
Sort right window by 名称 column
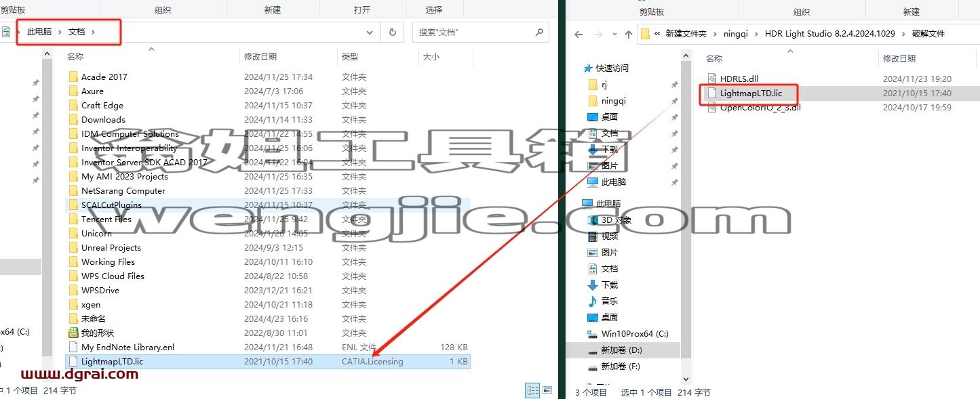pyautogui.click(x=714, y=59)
